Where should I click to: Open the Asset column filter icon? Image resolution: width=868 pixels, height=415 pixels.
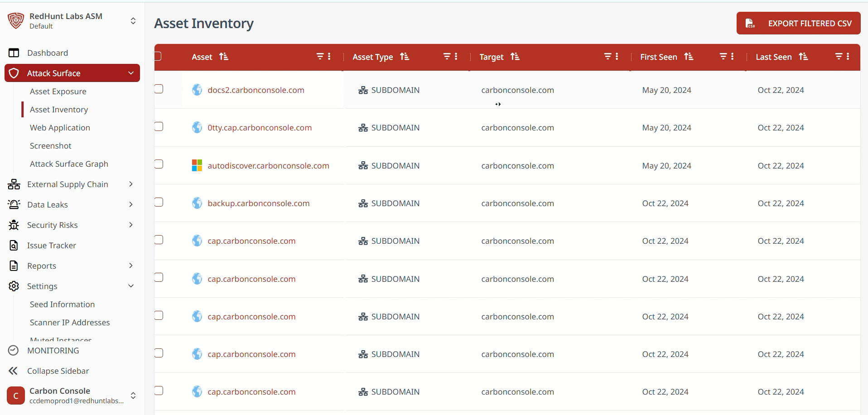(320, 57)
